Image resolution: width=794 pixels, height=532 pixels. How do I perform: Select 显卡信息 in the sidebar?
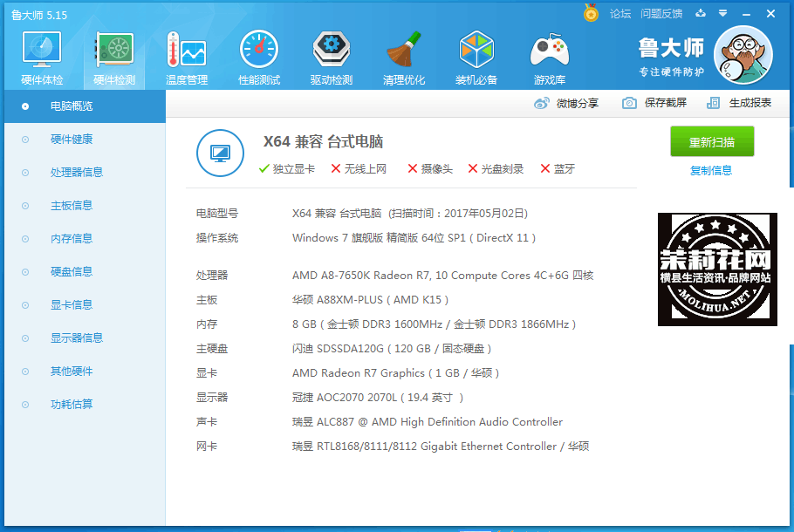[x=86, y=305]
